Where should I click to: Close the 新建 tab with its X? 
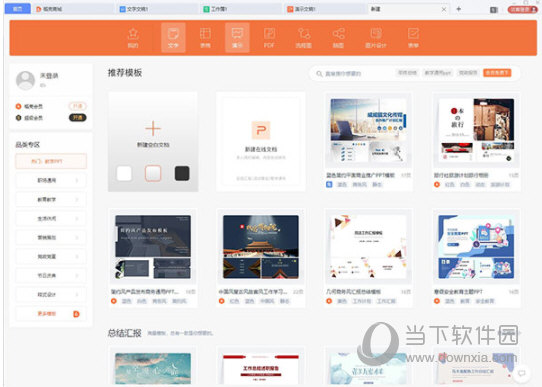444,9
